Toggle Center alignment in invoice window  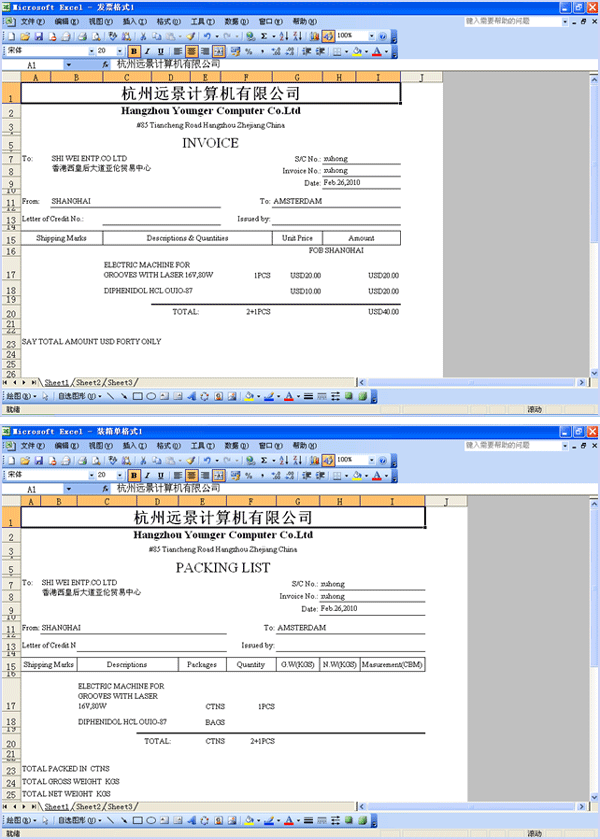coord(191,51)
